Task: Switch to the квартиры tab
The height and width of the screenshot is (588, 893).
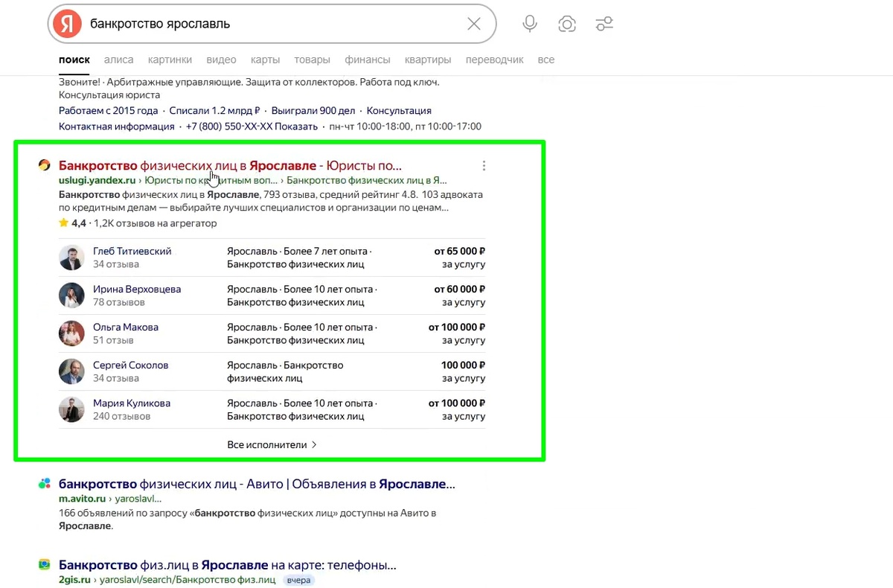Action: pyautogui.click(x=428, y=60)
